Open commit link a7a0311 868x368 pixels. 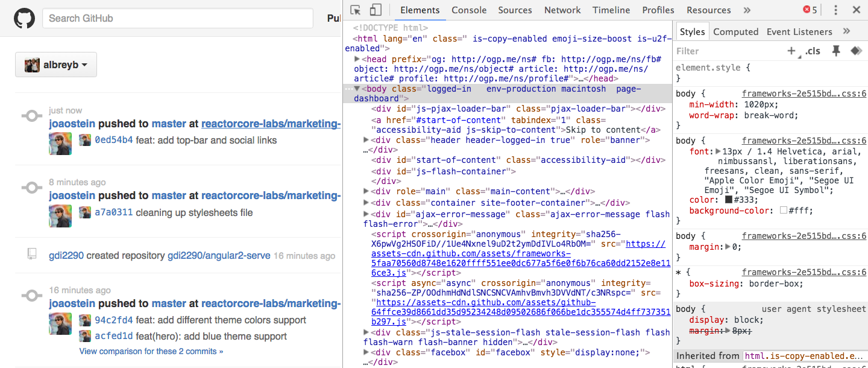(x=114, y=212)
